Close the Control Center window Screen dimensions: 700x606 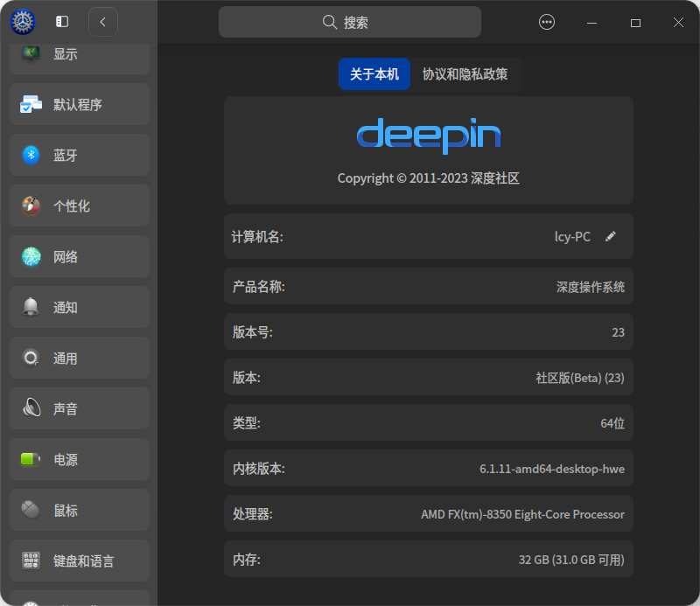678,23
